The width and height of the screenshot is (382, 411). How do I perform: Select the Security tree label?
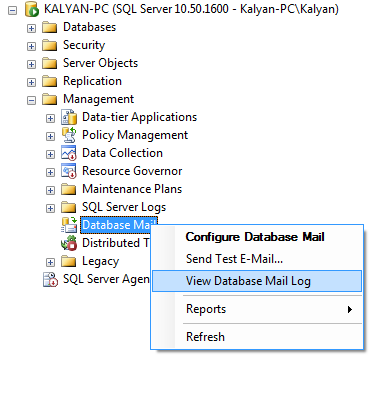84,45
